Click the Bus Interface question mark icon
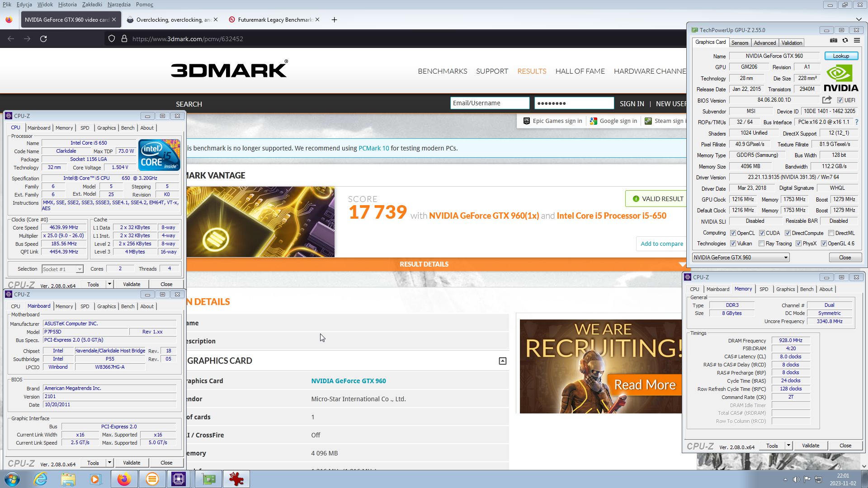The image size is (868, 488). click(x=857, y=122)
